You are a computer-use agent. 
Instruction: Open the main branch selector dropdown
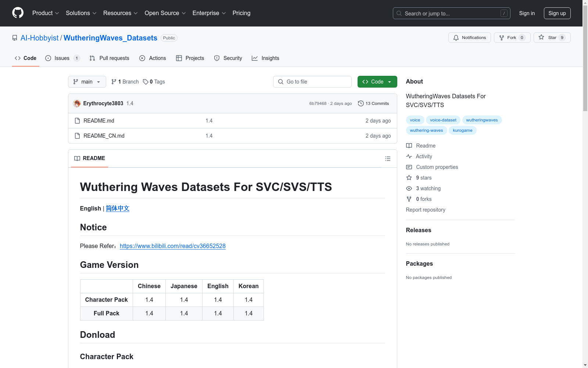point(87,82)
